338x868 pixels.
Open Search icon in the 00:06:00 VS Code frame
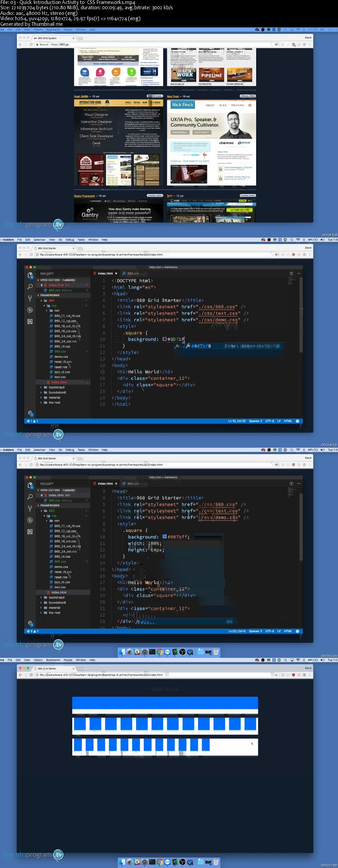pyautogui.click(x=30, y=497)
